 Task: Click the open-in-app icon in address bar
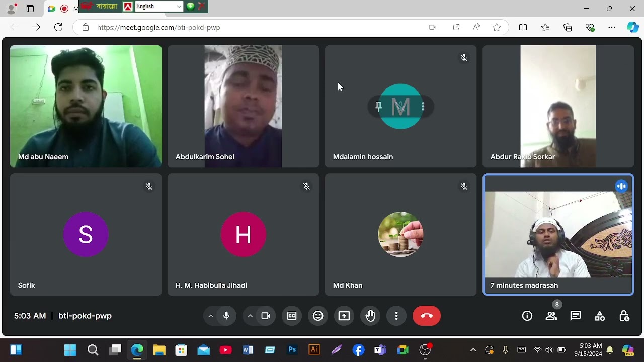click(x=456, y=27)
